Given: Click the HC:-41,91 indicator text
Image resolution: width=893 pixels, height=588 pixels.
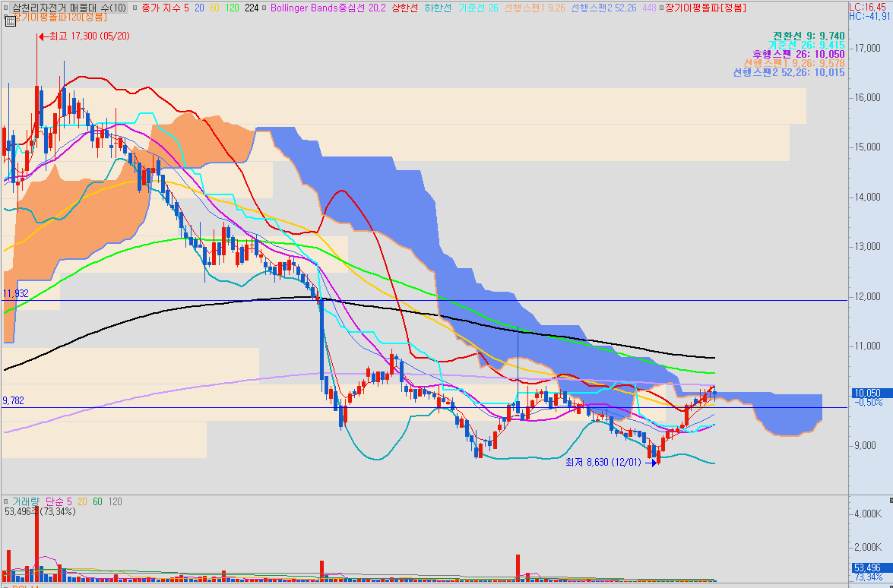Looking at the screenshot, I should (869, 17).
